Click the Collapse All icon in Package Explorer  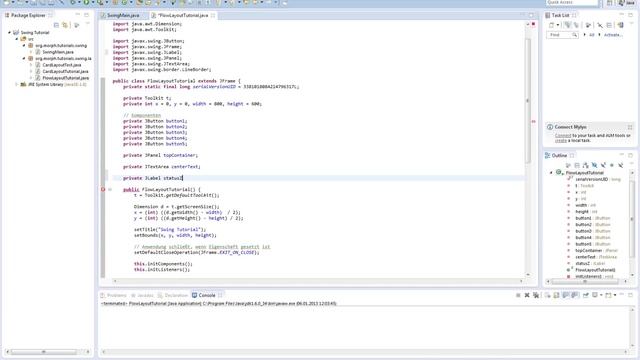56,25
